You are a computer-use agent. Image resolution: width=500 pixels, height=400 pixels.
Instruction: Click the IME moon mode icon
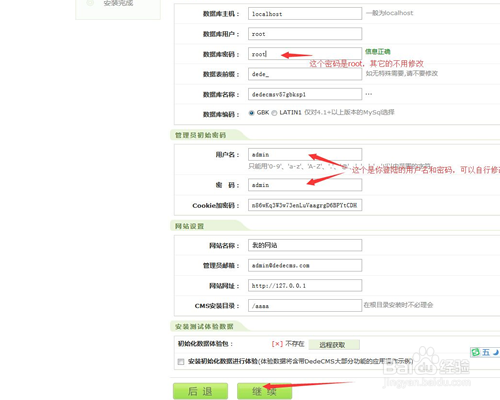[x=496, y=352]
